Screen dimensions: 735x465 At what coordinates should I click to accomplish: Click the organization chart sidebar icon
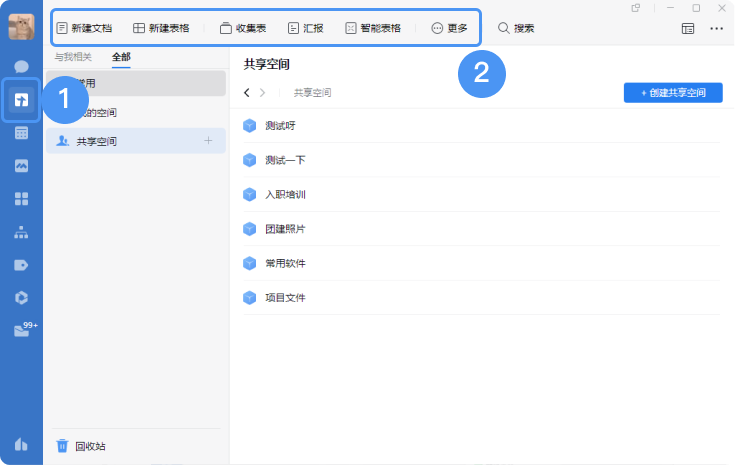click(x=21, y=231)
